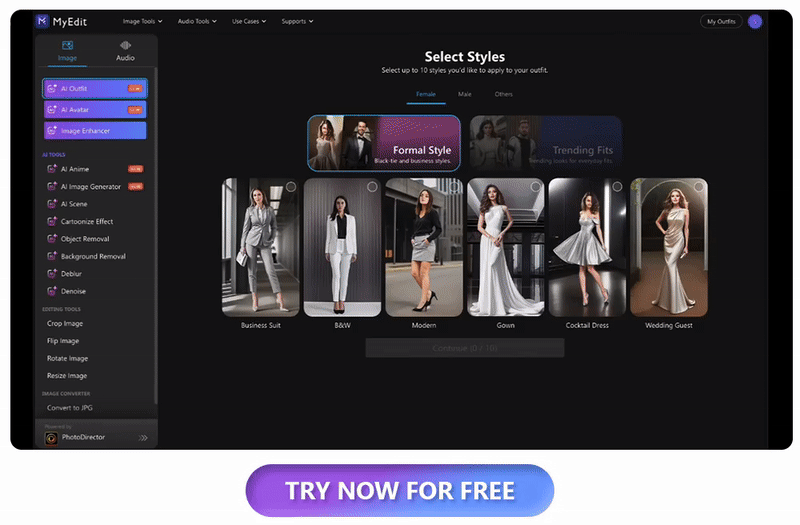Open the Use Cases dropdown menu
The image size is (800, 525).
click(x=249, y=21)
